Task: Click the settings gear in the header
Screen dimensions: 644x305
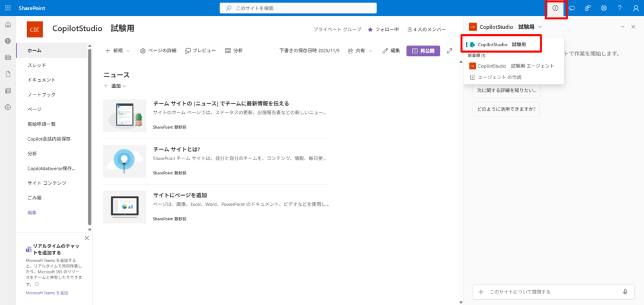Action: tap(603, 8)
